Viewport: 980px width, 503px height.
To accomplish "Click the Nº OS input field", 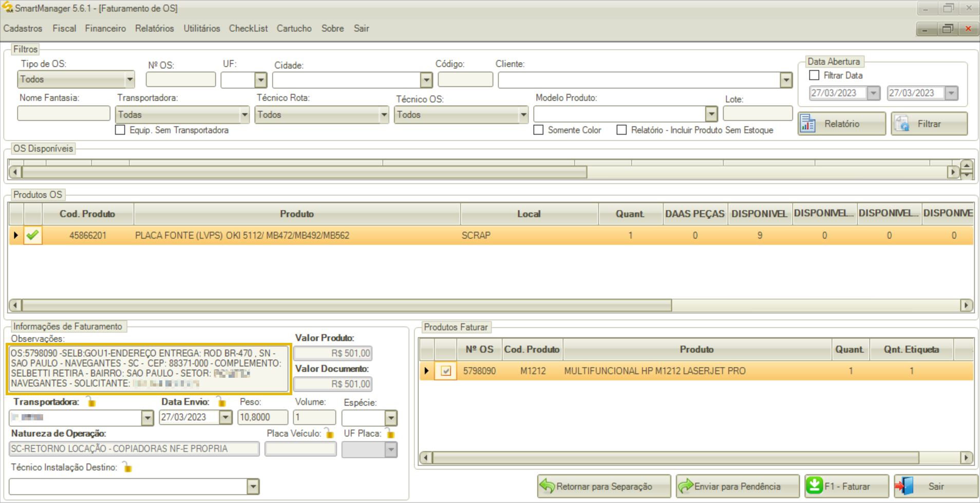I will tap(181, 79).
